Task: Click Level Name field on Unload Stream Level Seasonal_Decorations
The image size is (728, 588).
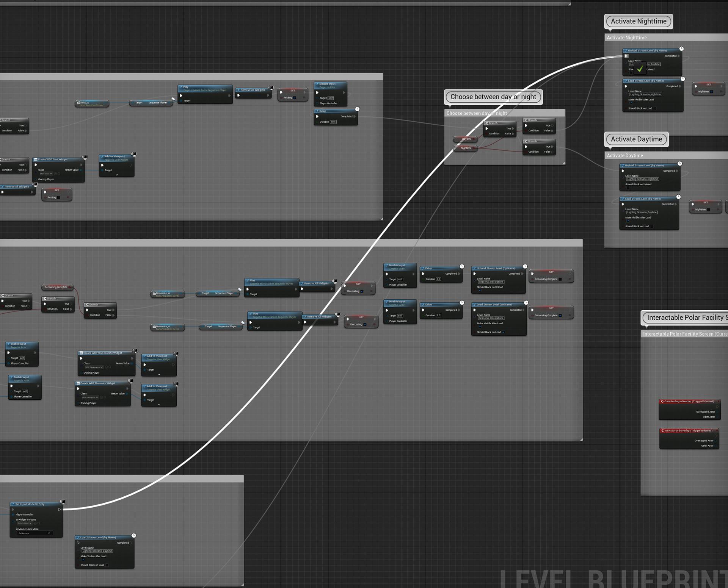Action: click(491, 282)
